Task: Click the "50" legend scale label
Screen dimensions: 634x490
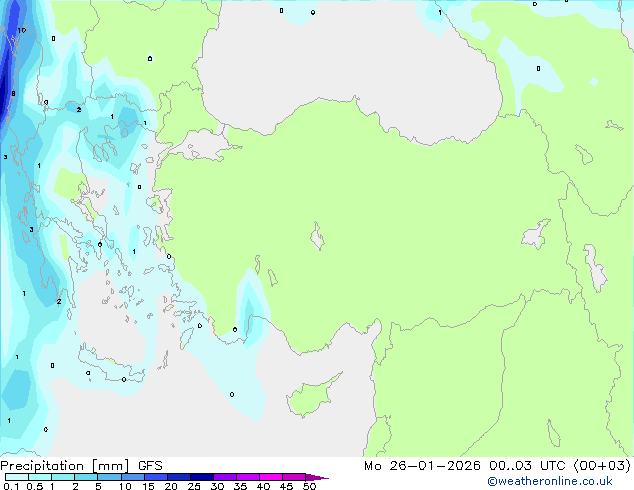Action: [310, 486]
